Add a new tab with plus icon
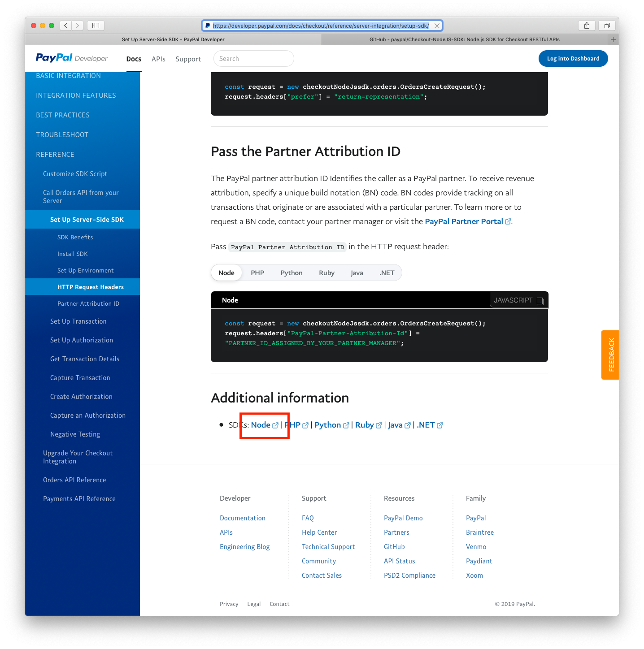Image resolution: width=644 pixels, height=649 pixels. pyautogui.click(x=613, y=39)
